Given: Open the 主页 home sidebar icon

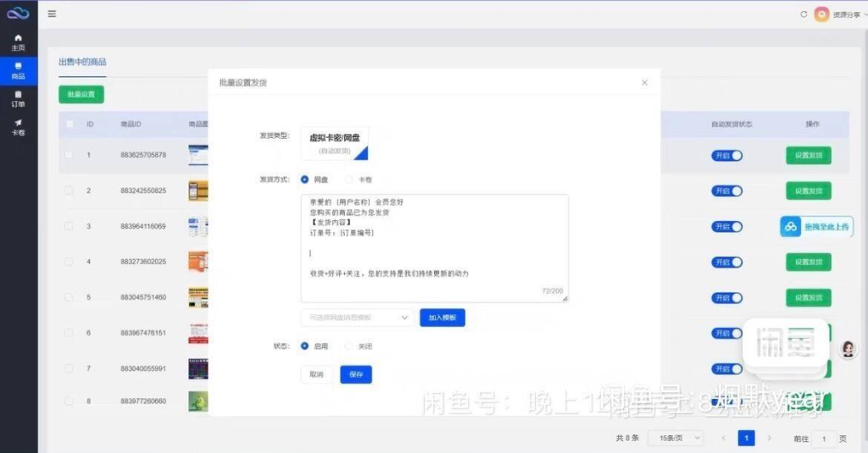Looking at the screenshot, I should (18, 42).
